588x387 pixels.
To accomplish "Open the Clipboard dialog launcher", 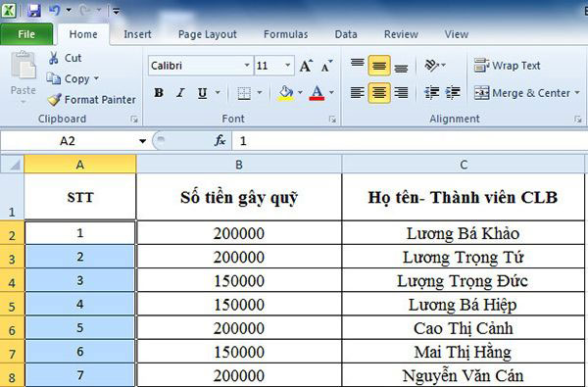I will [x=134, y=120].
